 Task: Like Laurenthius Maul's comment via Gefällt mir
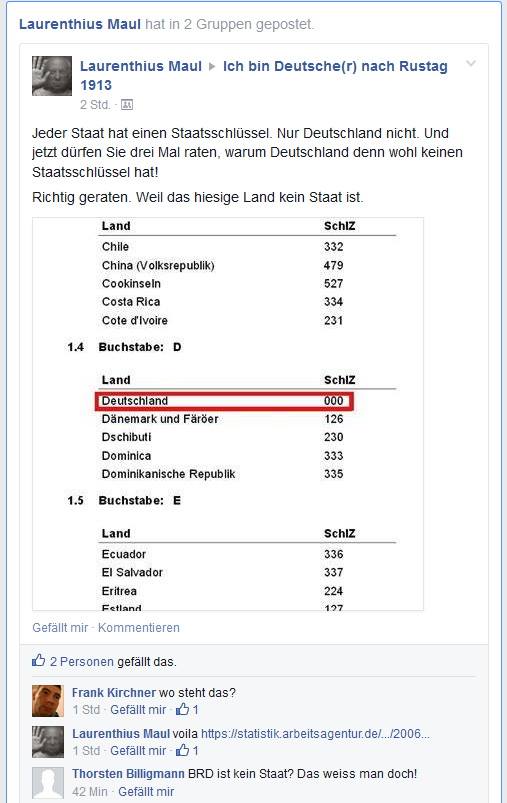[138, 750]
